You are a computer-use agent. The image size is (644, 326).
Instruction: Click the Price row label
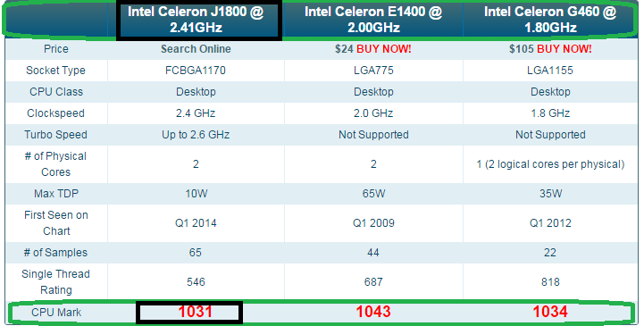click(x=56, y=49)
